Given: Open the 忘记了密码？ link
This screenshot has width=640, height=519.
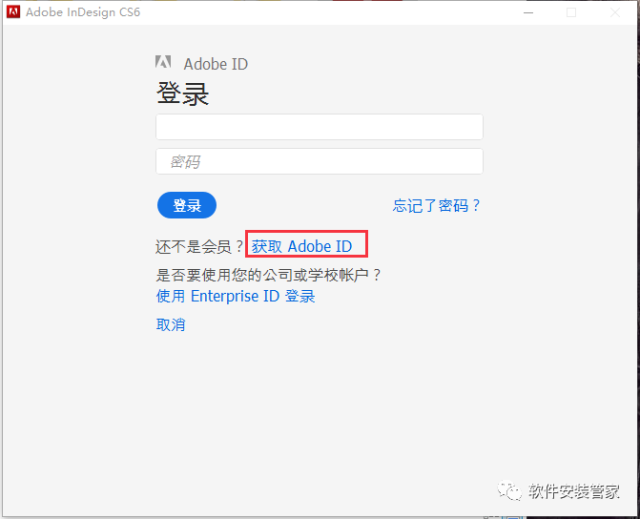Looking at the screenshot, I should pyautogui.click(x=437, y=206).
